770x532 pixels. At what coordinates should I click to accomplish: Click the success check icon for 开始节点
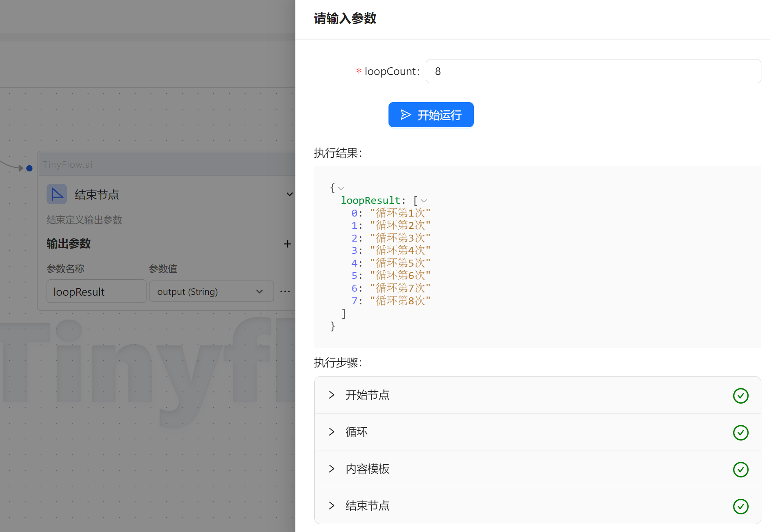[x=740, y=395]
